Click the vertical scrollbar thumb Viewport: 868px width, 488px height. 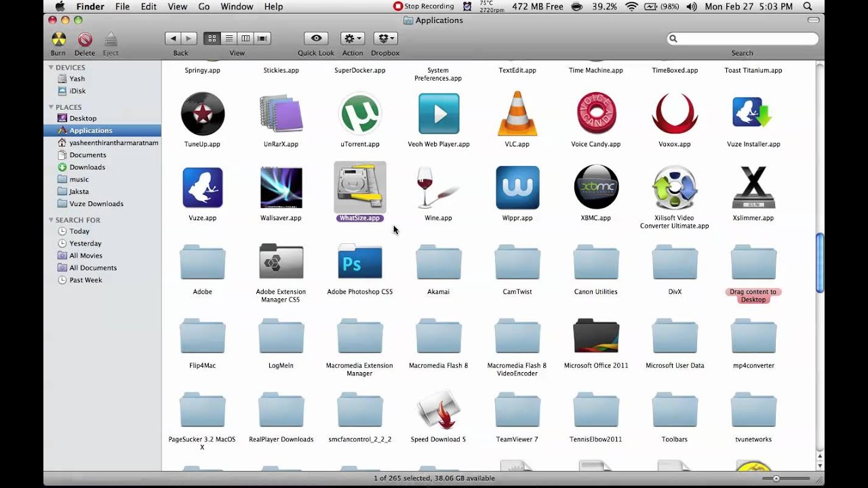click(x=819, y=263)
